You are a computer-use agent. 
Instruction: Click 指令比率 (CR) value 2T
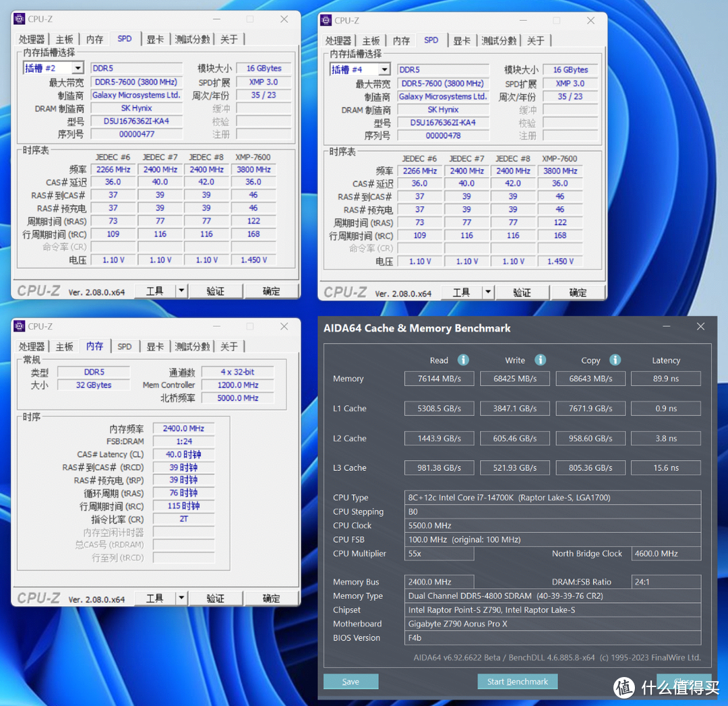184,519
